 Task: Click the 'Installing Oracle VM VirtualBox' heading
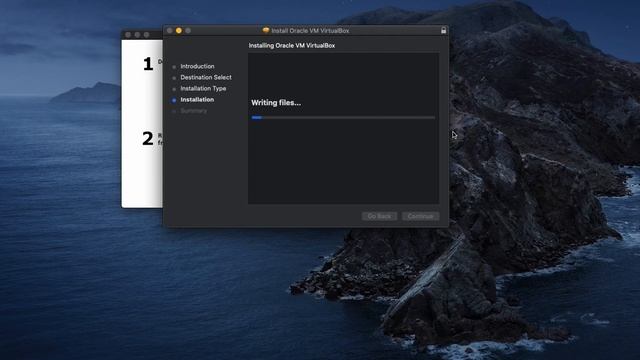pyautogui.click(x=292, y=45)
